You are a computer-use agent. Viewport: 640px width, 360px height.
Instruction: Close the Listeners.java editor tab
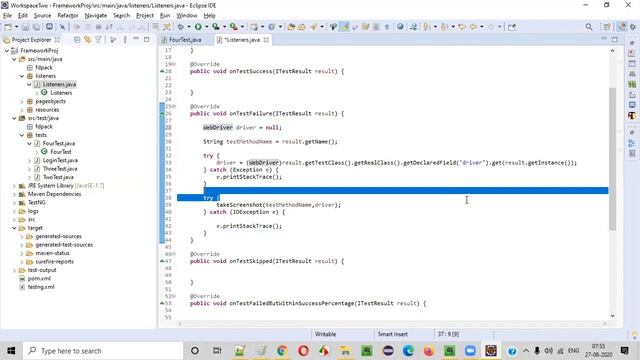266,40
